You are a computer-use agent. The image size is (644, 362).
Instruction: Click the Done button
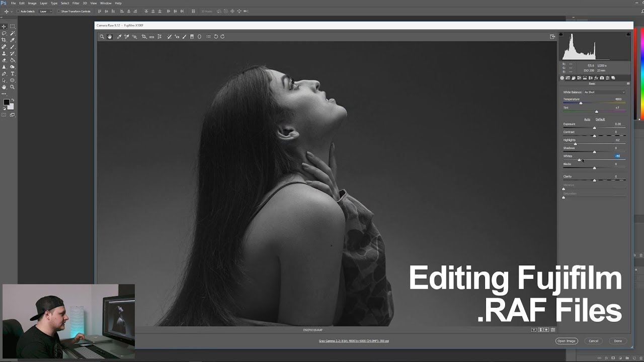(618, 341)
